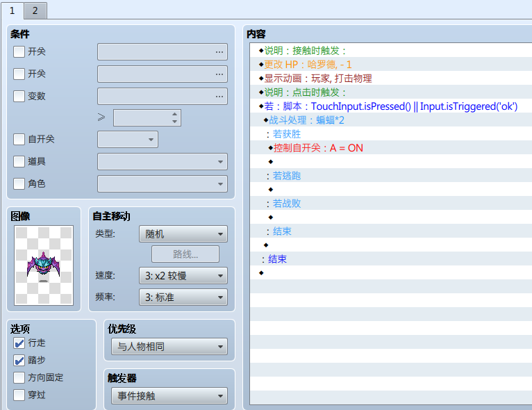Switch to event page tab 2
The width and height of the screenshot is (532, 410).
point(35,10)
